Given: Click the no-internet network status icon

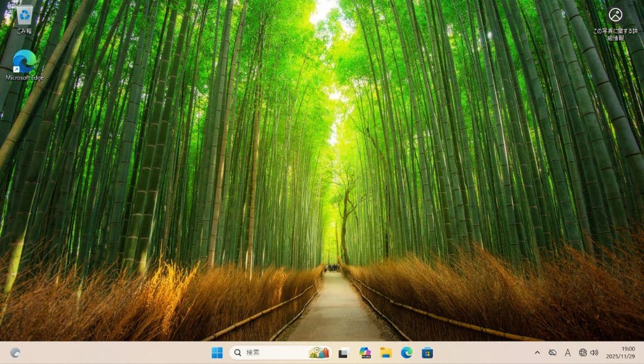Looking at the screenshot, I should click(x=582, y=353).
